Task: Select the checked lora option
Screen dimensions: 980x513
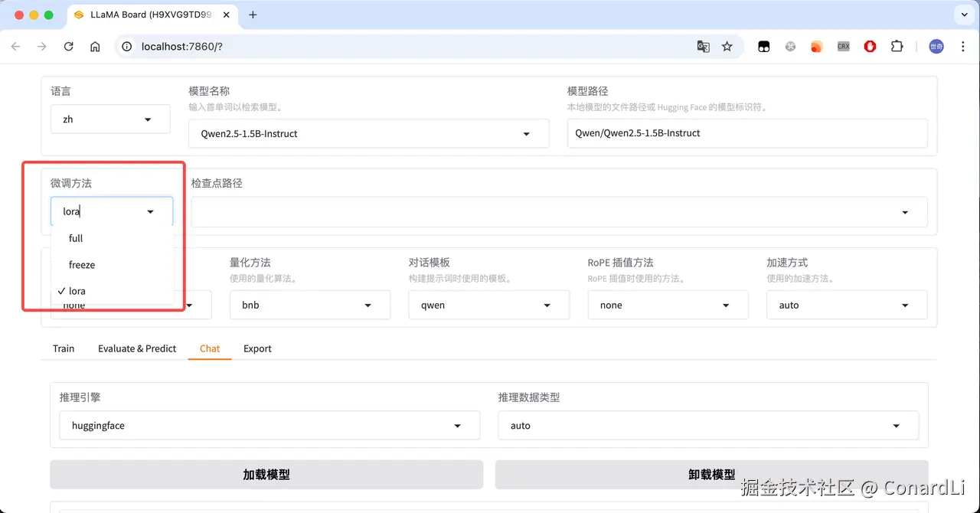Action: pos(113,291)
